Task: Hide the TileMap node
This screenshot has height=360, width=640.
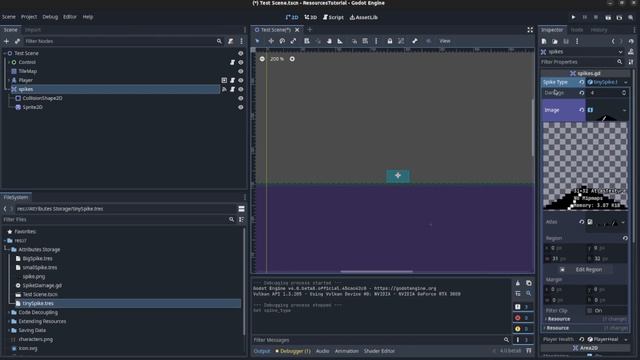Action: pos(241,71)
